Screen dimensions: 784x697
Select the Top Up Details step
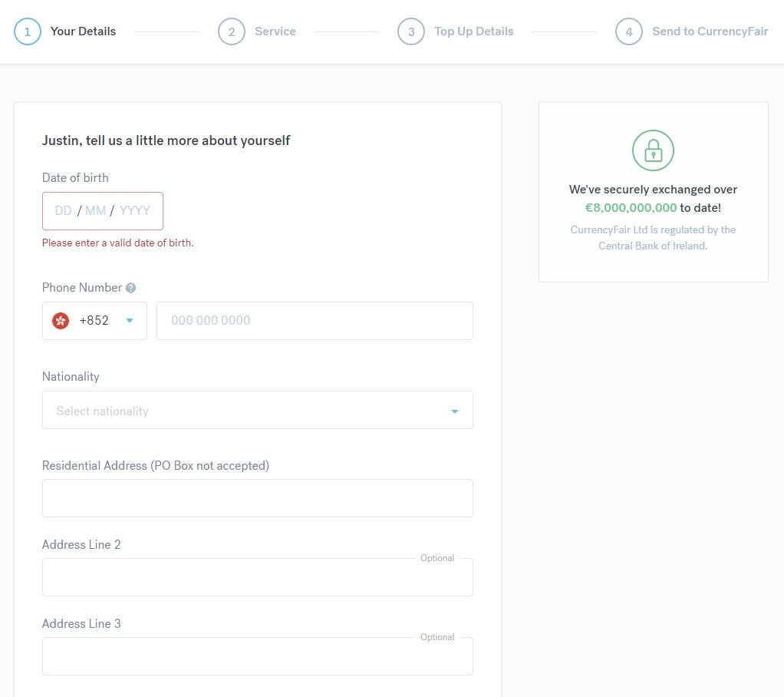click(x=473, y=31)
